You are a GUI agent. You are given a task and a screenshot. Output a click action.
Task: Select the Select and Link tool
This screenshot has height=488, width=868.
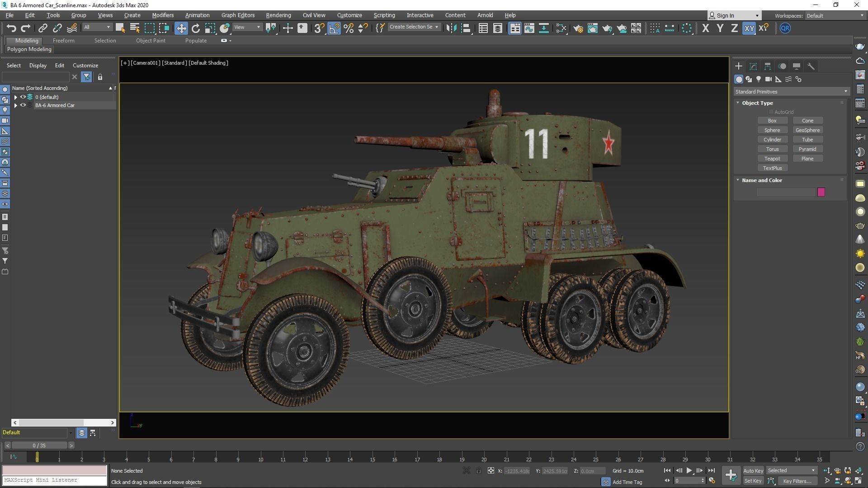point(42,28)
